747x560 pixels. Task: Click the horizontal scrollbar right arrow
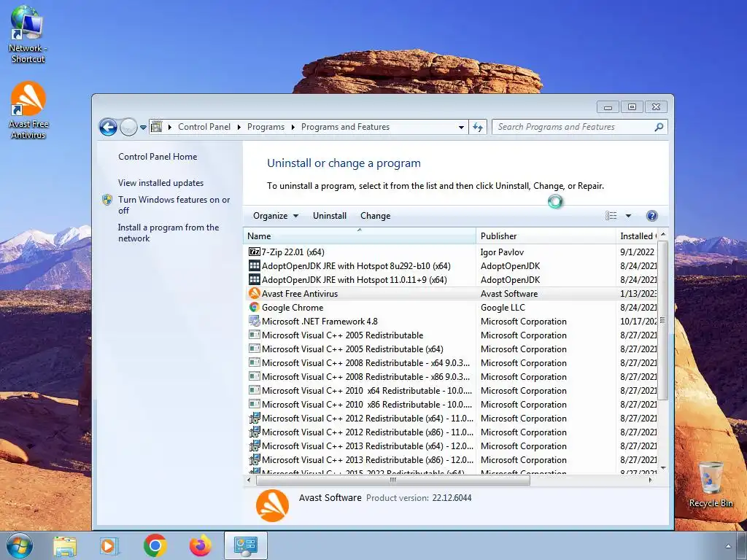[x=650, y=480]
